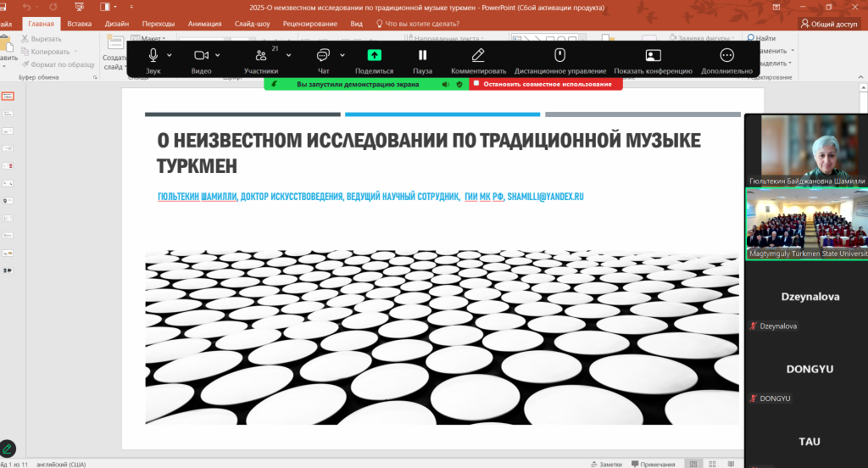Select Гюльтекин Байджановна Шамилли video tile
Screen dimensions: 868x468
click(x=807, y=151)
